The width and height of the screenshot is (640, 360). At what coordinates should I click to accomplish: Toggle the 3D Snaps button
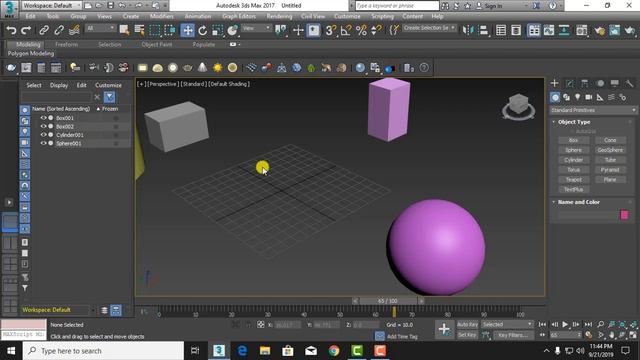pos(331,30)
